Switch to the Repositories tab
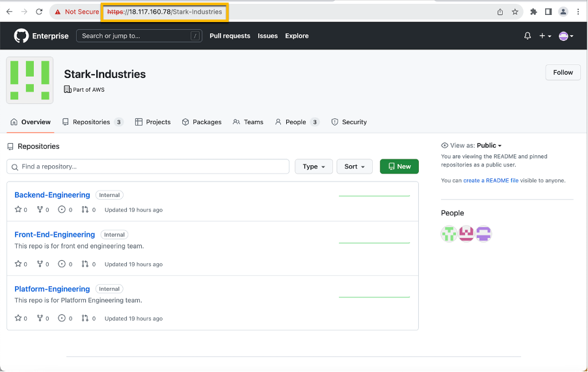588x372 pixels. pos(92,122)
